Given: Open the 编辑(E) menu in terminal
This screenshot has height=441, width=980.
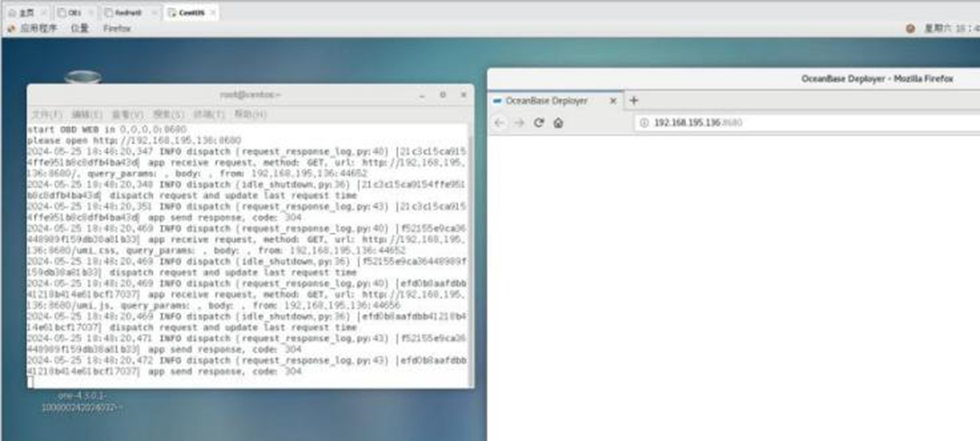Looking at the screenshot, I should pos(87,115).
